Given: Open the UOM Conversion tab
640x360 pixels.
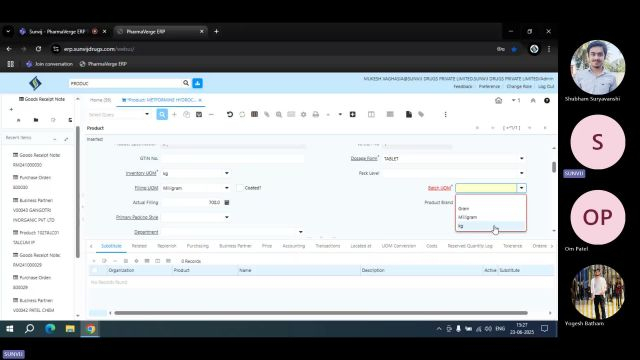Looking at the screenshot, I should click(398, 246).
